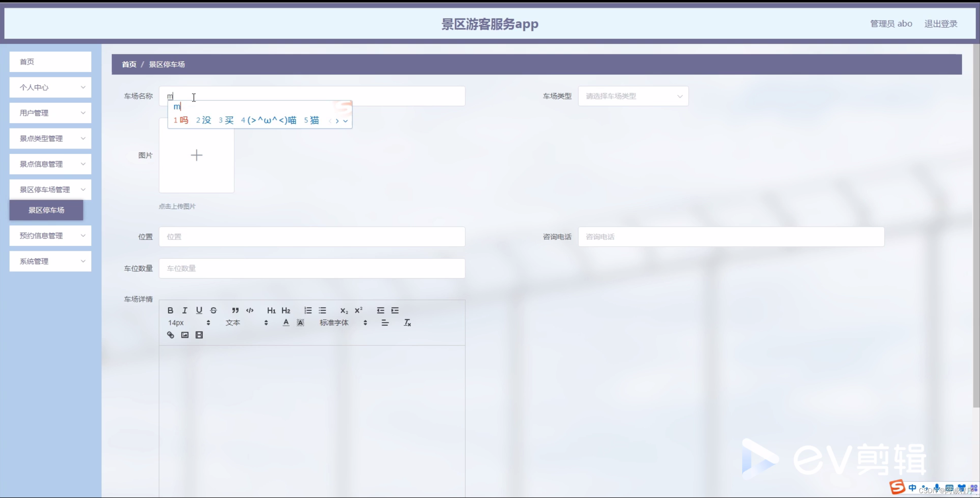Toggle superscript mode
This screenshot has height=498, width=980.
[x=359, y=310]
